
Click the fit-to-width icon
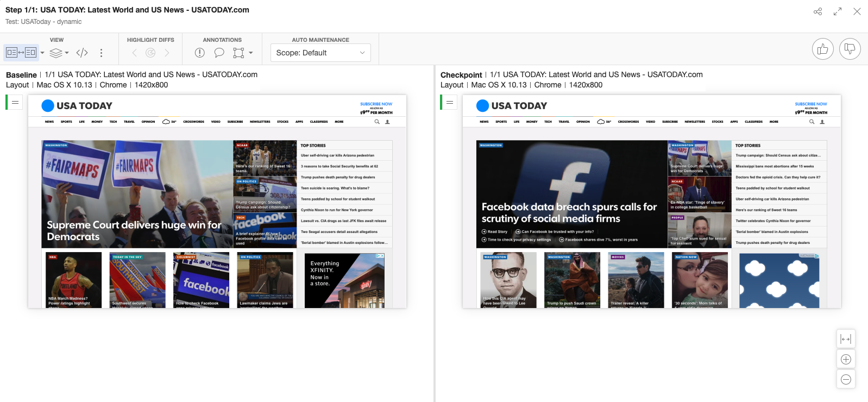click(846, 339)
